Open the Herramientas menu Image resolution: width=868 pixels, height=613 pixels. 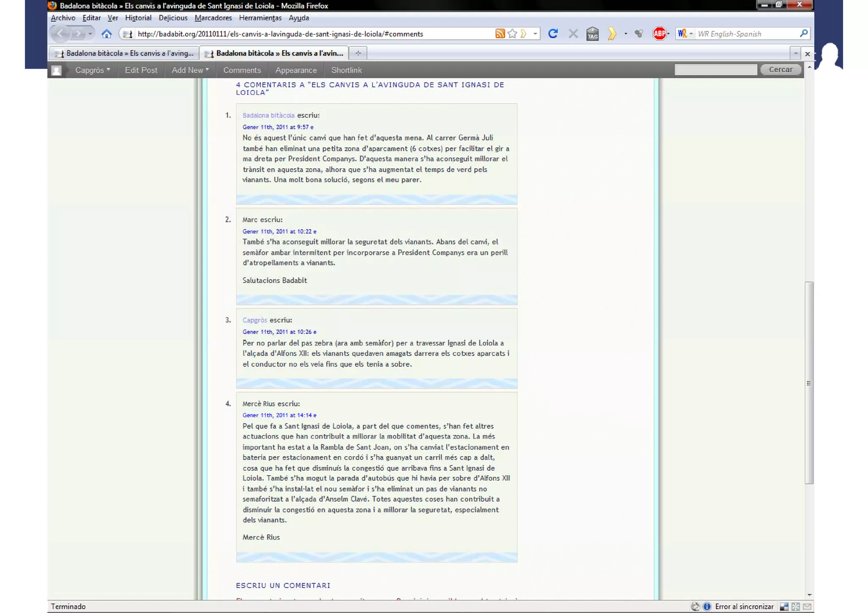coord(260,18)
